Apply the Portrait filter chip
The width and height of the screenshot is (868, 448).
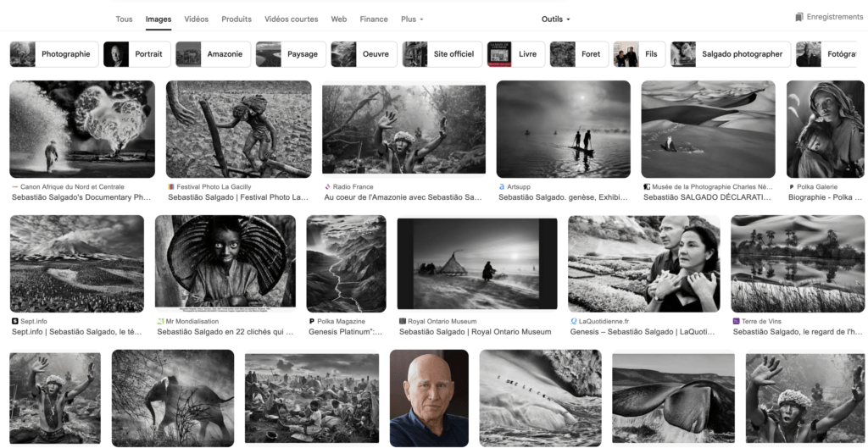(136, 54)
